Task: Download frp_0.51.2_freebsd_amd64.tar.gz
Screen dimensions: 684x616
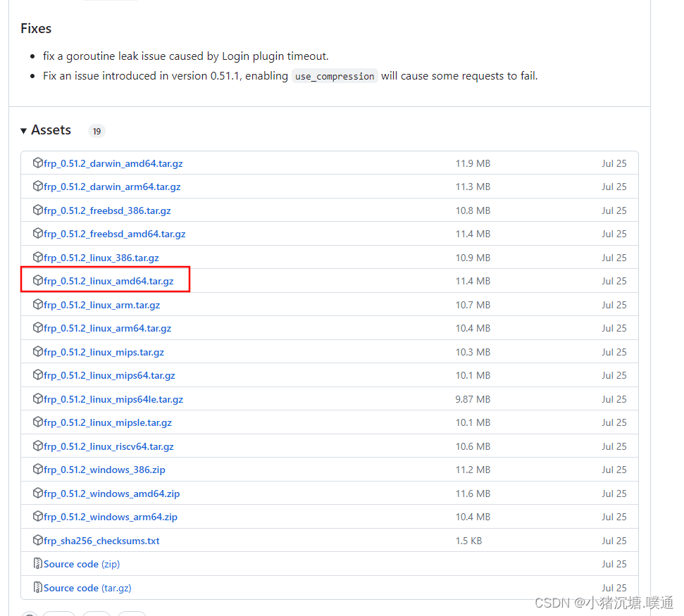Action: pos(114,234)
